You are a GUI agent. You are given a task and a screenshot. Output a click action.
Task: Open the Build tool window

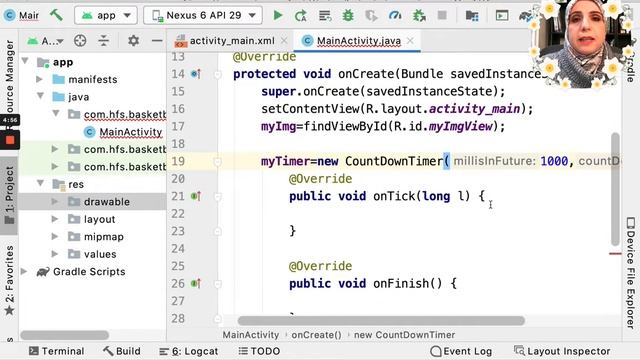pyautogui.click(x=122, y=351)
